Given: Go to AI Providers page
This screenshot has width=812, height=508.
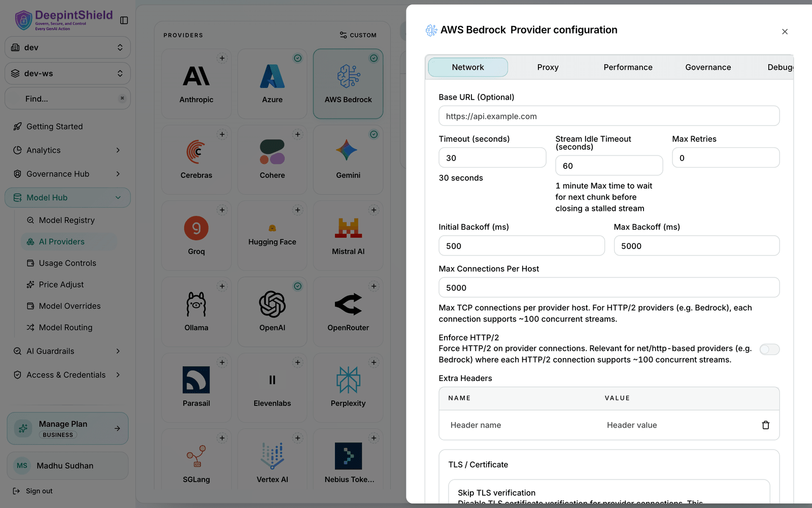Looking at the screenshot, I should click(x=69, y=242).
